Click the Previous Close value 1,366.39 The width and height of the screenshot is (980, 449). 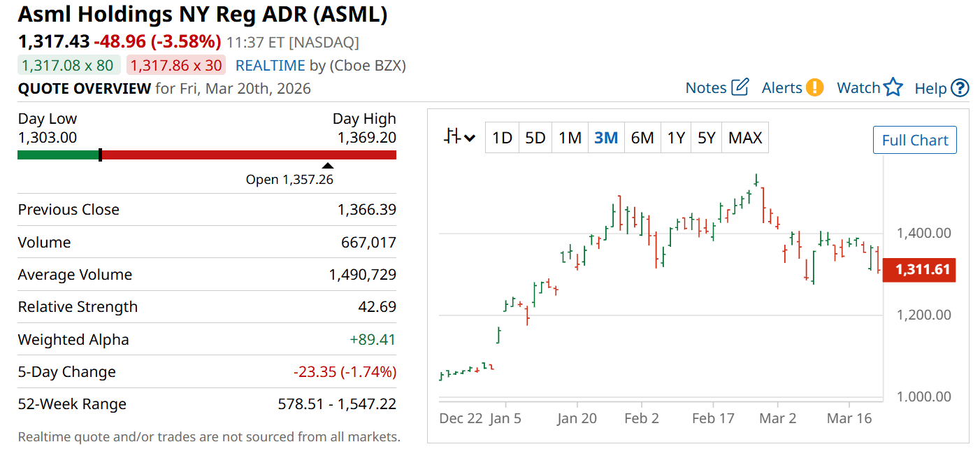pos(367,210)
